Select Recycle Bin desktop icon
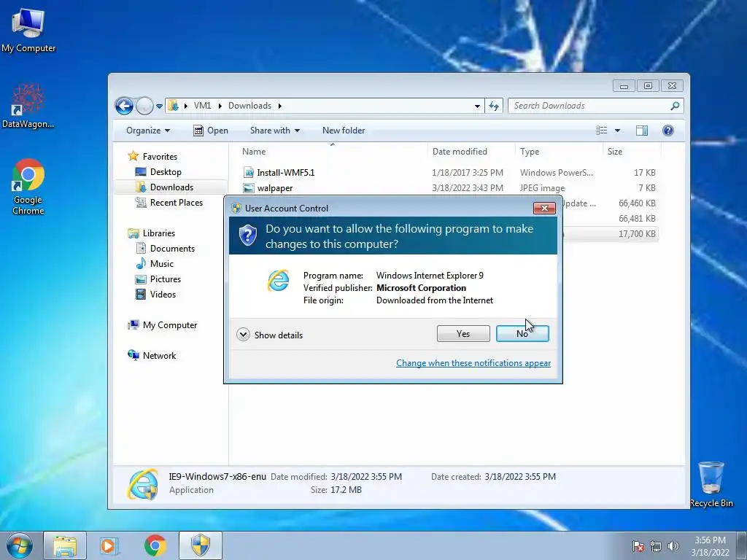 (x=711, y=484)
